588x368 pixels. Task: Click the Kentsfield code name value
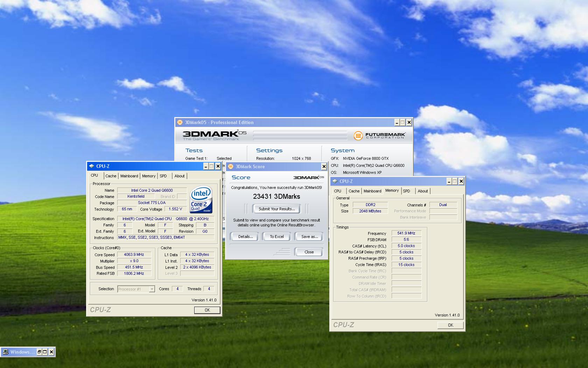pos(136,197)
